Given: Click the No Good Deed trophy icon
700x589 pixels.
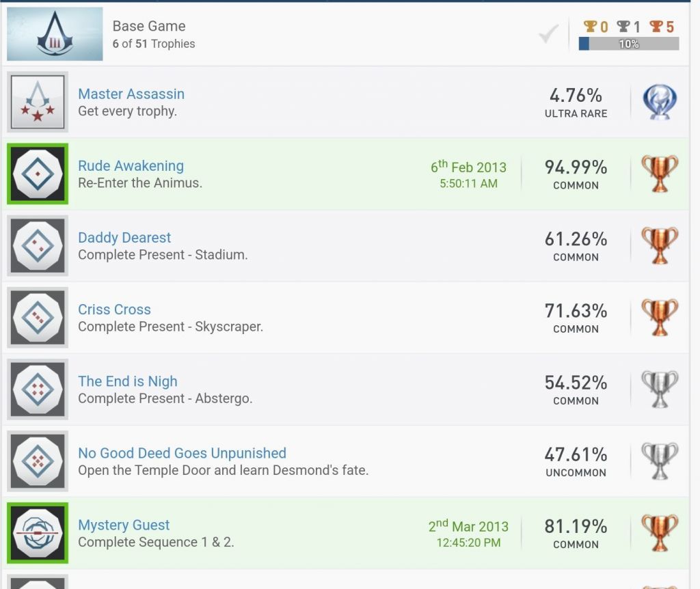Looking at the screenshot, I should [38, 461].
